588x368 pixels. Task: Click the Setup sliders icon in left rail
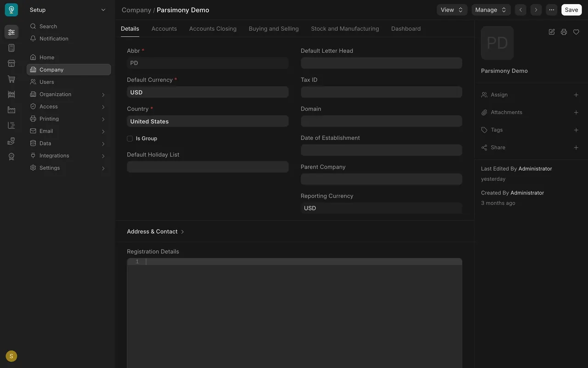coord(11,32)
